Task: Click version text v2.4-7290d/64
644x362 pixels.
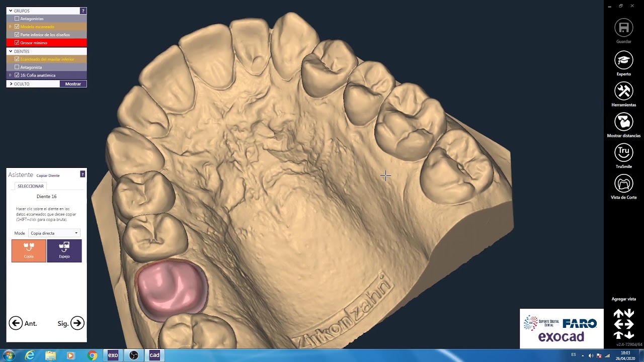Action: [x=629, y=344]
